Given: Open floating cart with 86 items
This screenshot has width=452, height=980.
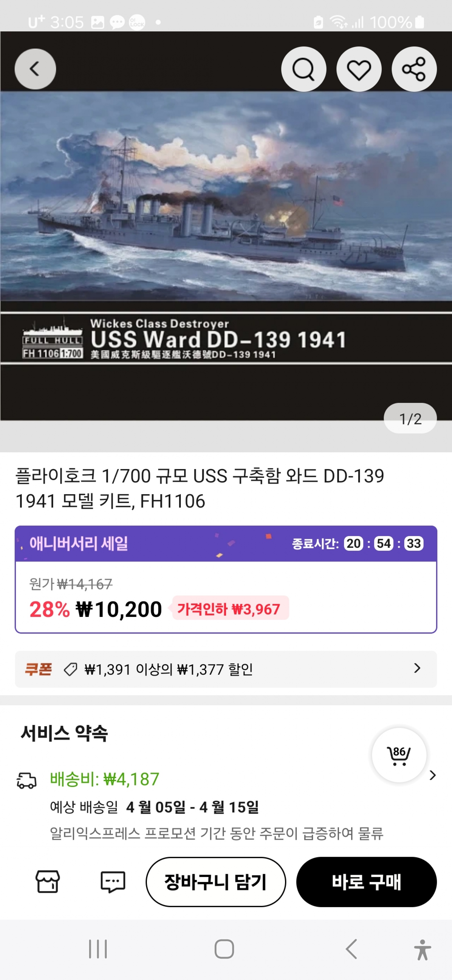Looking at the screenshot, I should click(399, 755).
